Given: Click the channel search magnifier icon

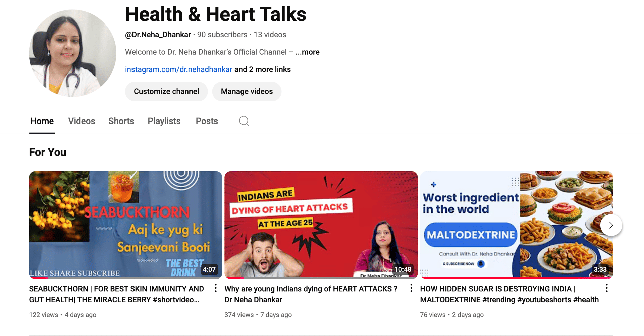Looking at the screenshot, I should coord(244,121).
